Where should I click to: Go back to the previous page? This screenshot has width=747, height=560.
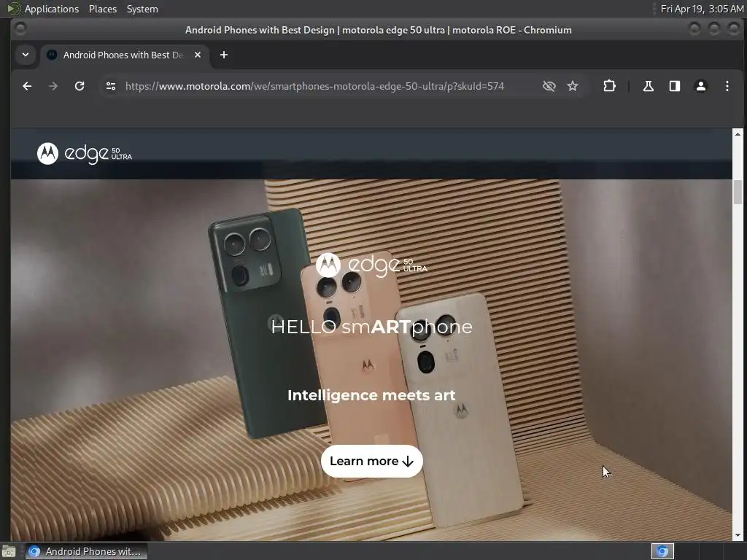tap(27, 86)
